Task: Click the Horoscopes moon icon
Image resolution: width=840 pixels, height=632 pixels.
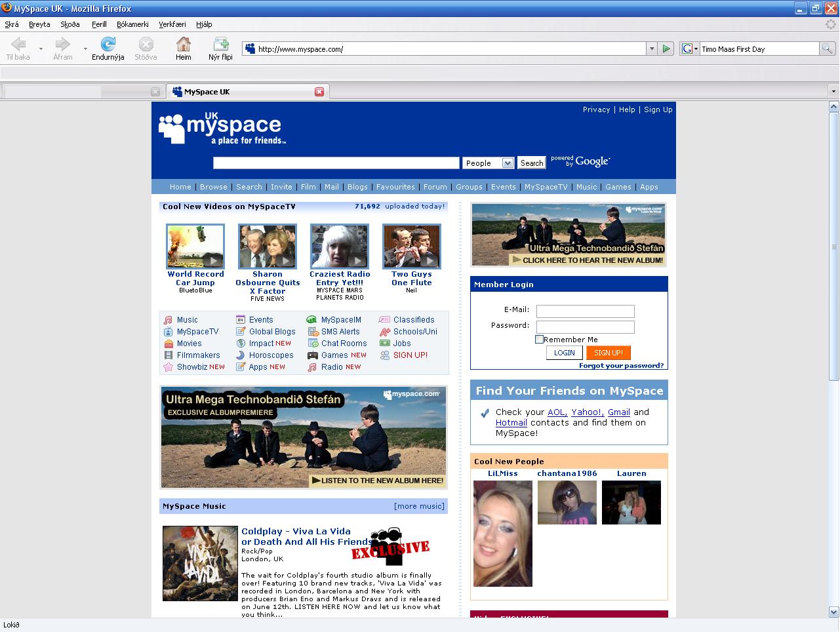Action: tap(241, 355)
